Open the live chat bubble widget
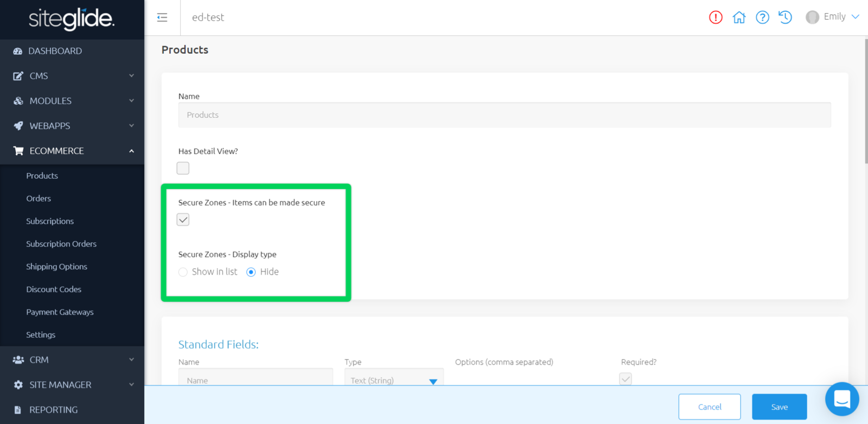 (841, 399)
